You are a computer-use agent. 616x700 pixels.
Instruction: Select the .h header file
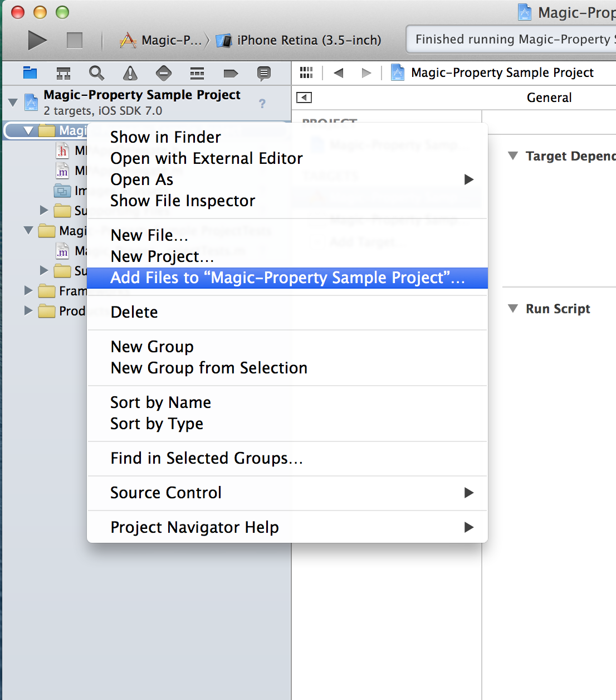(x=62, y=150)
